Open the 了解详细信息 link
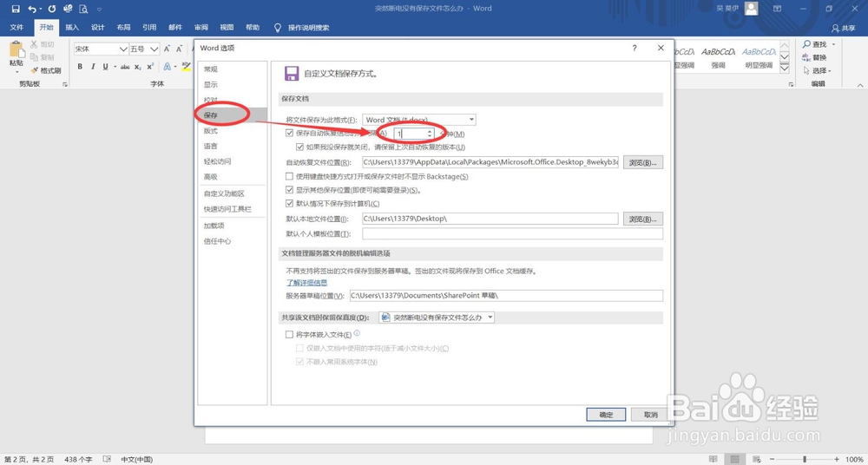The width and height of the screenshot is (868, 465). [306, 282]
